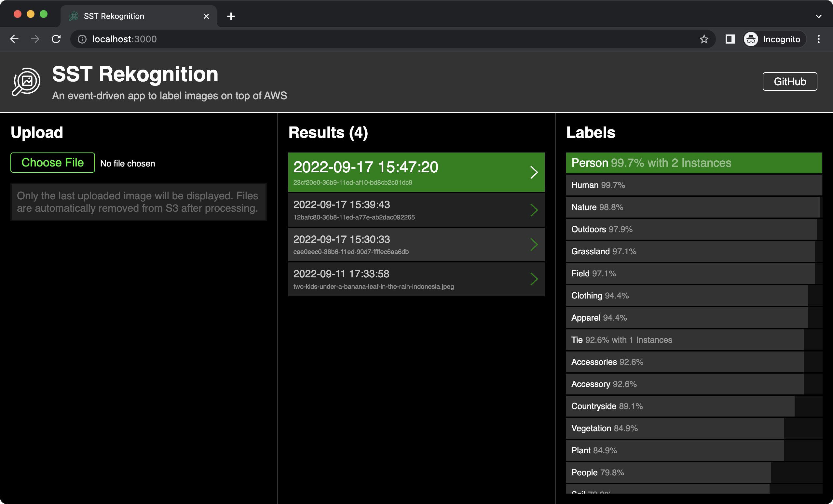Click the Choose File button

click(53, 163)
